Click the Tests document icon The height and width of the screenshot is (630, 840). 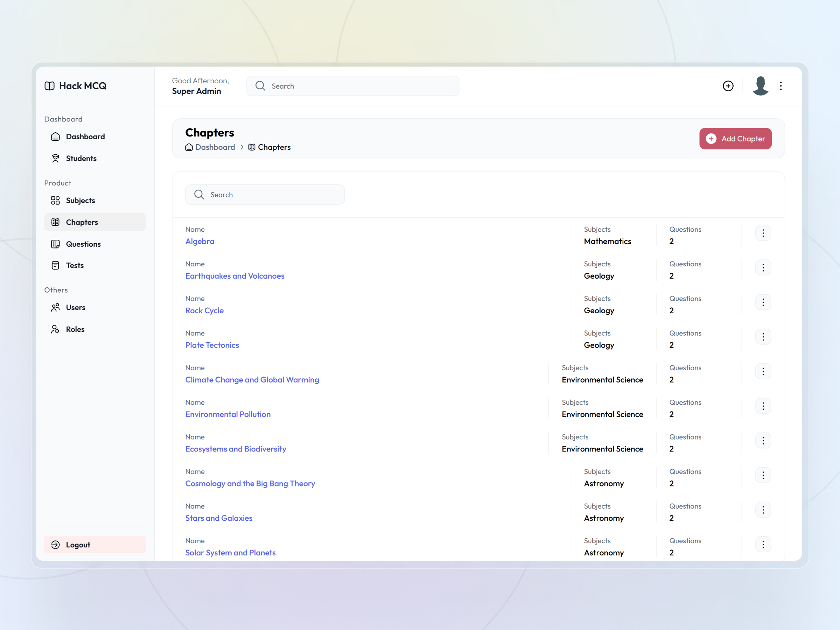55,265
